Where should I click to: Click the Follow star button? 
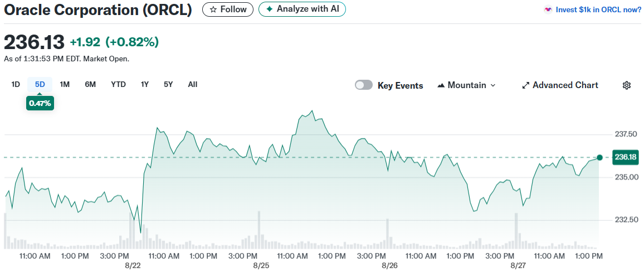tap(227, 9)
